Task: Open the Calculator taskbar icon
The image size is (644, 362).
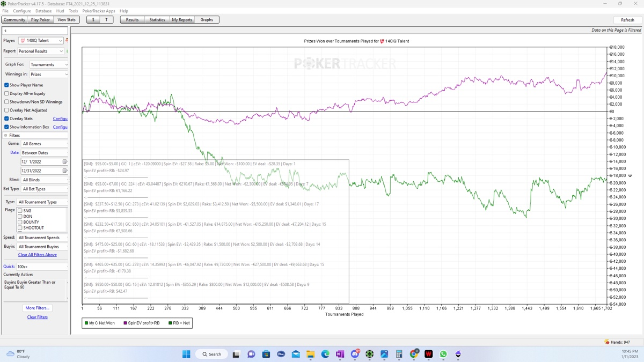Action: pos(399,354)
